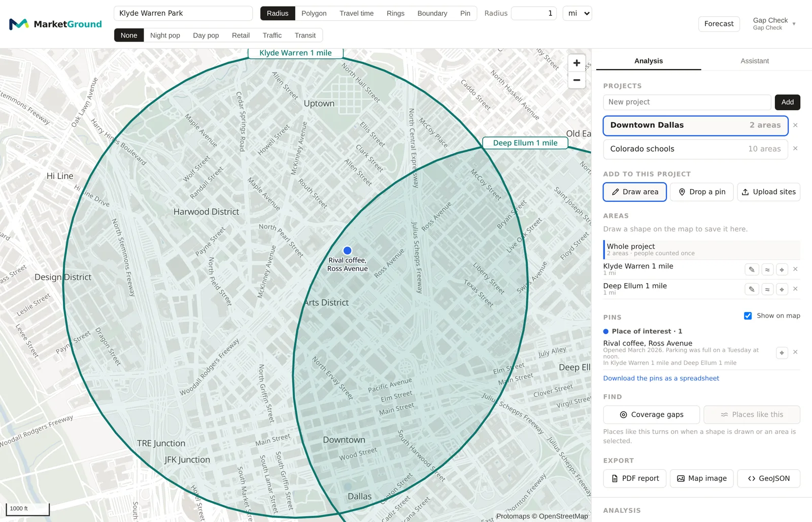Select the Radius draw mode
The width and height of the screenshot is (812, 522).
(278, 13)
